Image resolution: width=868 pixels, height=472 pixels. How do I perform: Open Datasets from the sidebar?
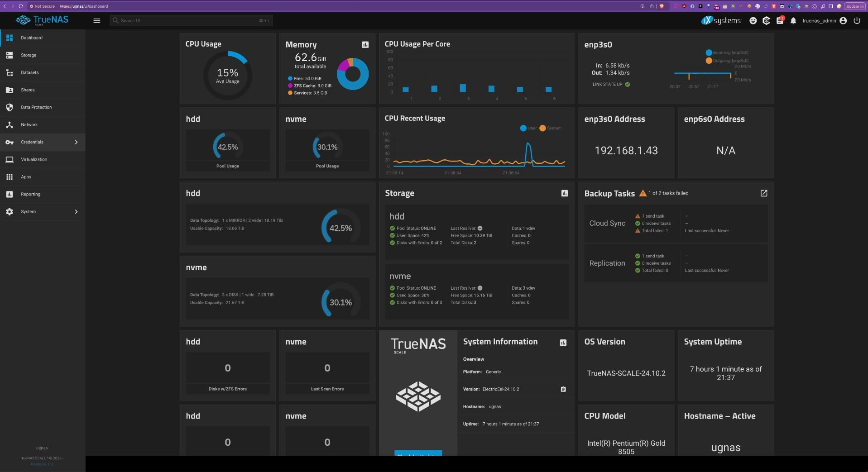tap(43, 72)
